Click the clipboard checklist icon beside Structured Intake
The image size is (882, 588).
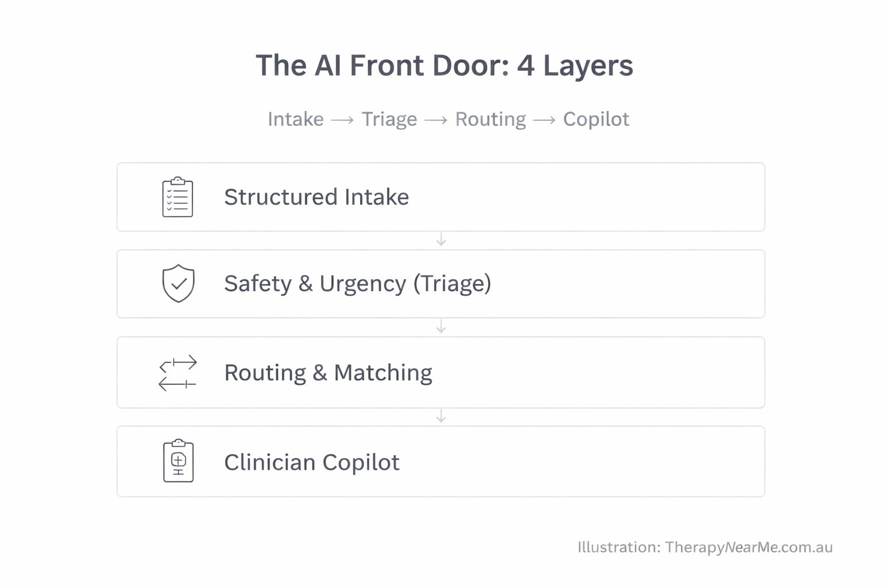click(x=177, y=197)
